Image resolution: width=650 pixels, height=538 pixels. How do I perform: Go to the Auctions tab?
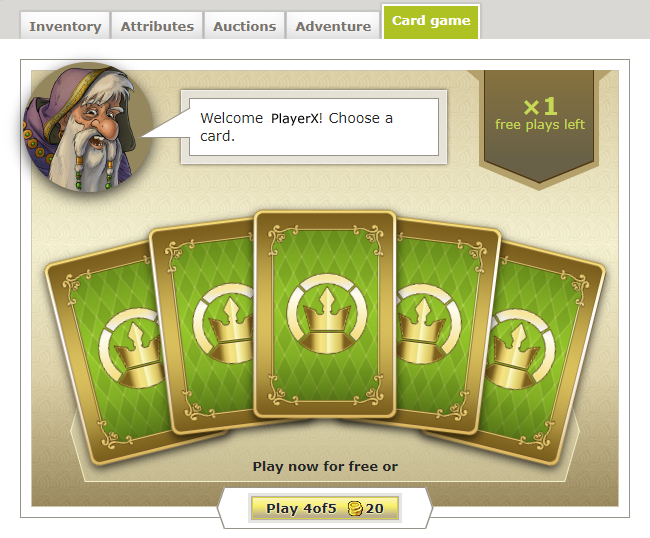pyautogui.click(x=245, y=26)
